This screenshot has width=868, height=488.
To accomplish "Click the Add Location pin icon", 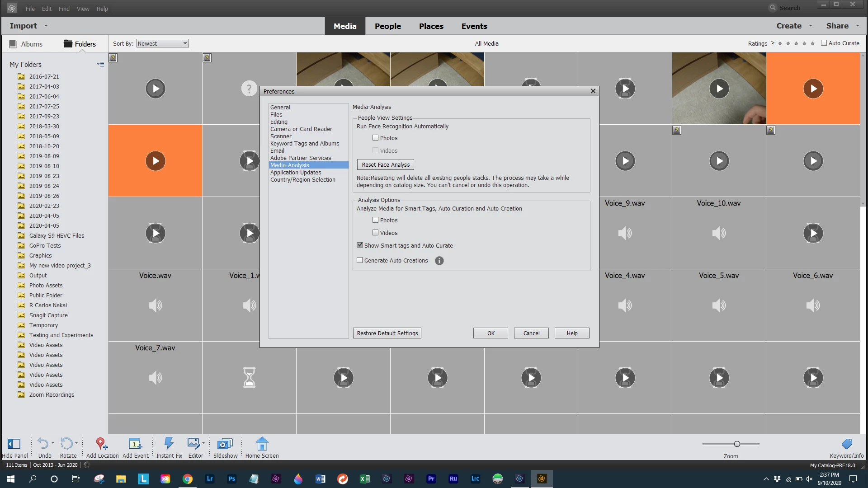I will point(101,444).
